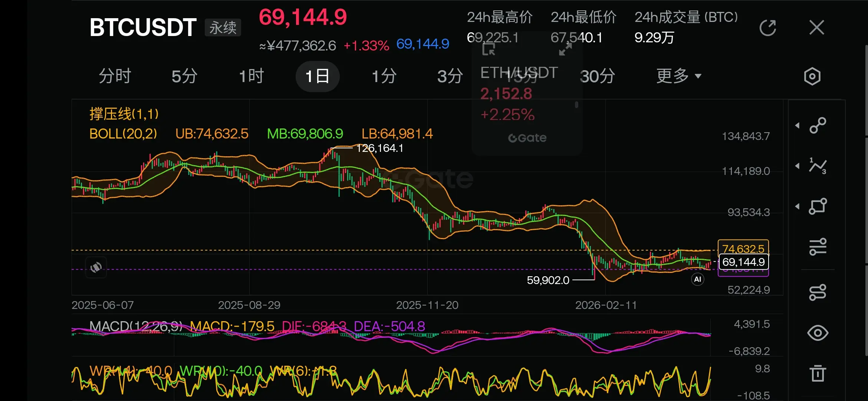Image resolution: width=868 pixels, height=401 pixels.
Task: Expand the floating ETH/USDT mini window
Action: 565,49
